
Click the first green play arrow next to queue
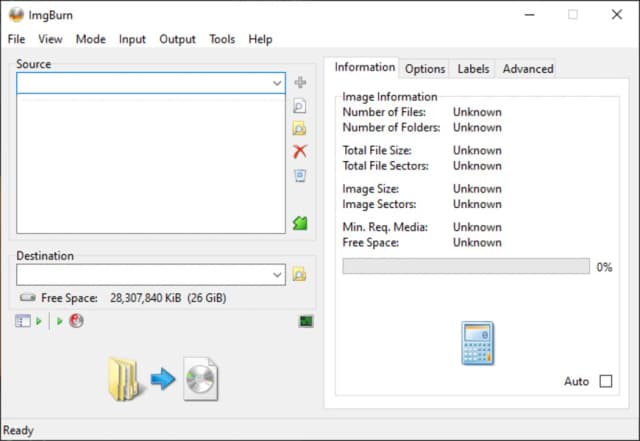coord(39,321)
